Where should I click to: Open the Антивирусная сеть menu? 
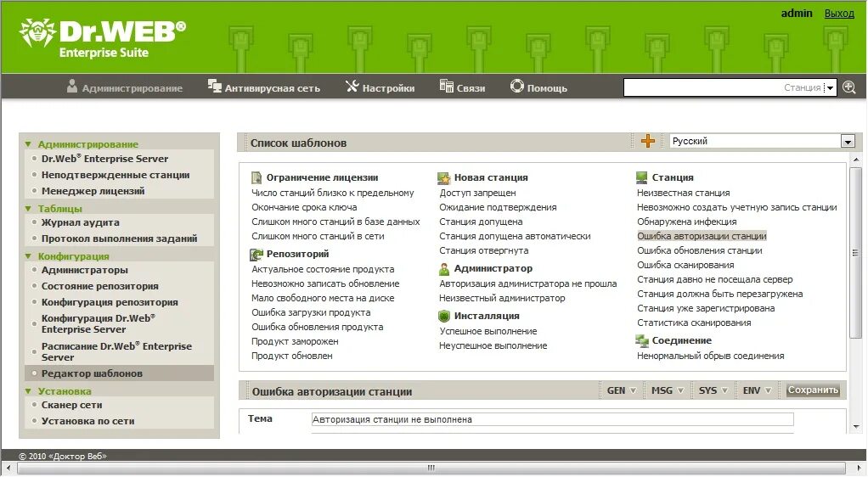click(272, 88)
